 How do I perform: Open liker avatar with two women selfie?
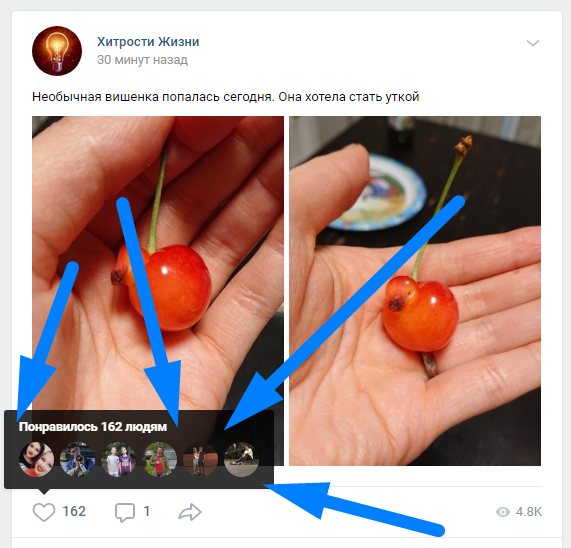[36, 459]
